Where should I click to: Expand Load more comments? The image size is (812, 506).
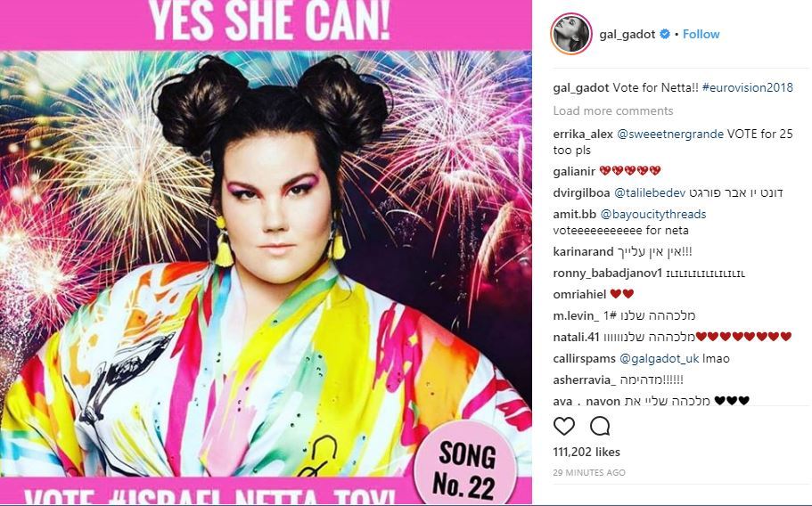pos(612,110)
